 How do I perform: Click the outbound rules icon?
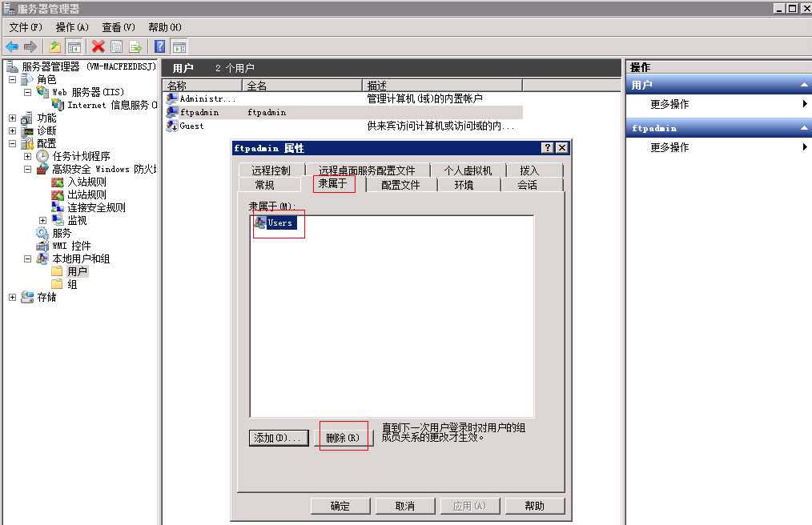pos(58,195)
